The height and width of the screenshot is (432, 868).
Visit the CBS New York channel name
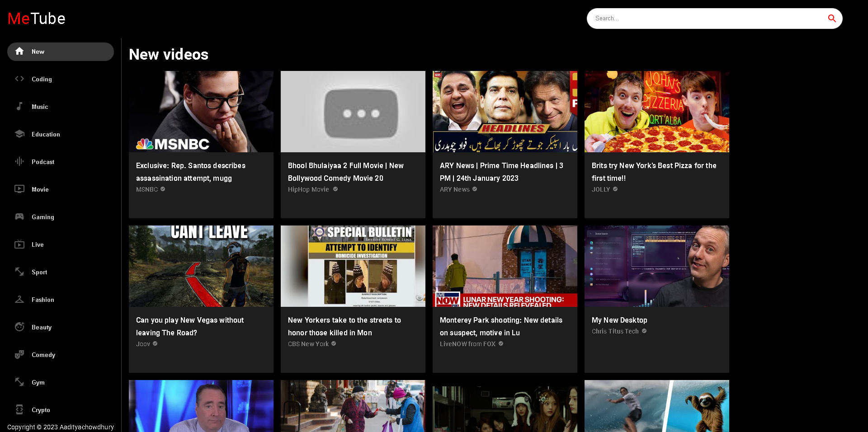click(x=308, y=344)
